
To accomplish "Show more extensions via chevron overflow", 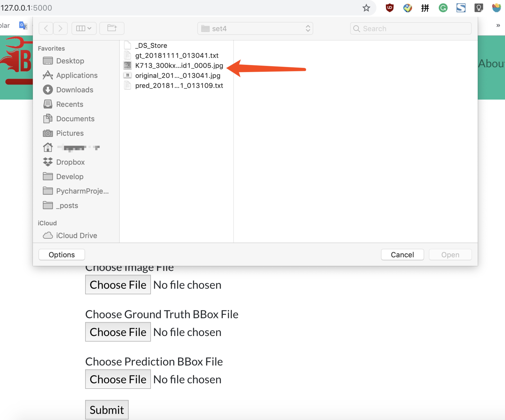I will [498, 25].
